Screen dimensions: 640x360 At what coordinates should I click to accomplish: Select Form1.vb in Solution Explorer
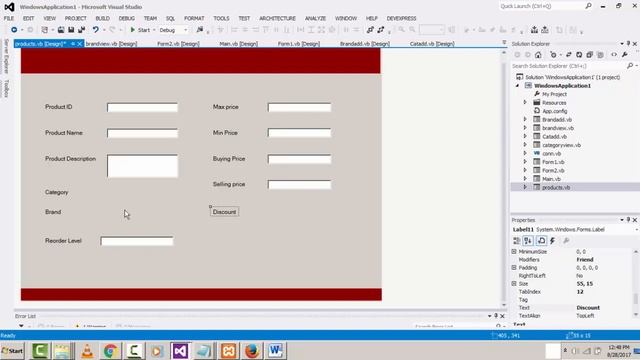point(553,162)
